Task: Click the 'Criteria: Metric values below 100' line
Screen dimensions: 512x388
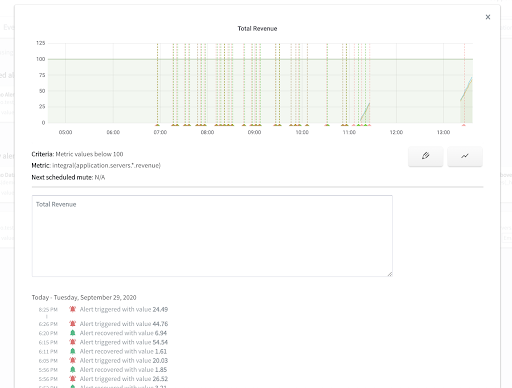Action: click(x=77, y=154)
